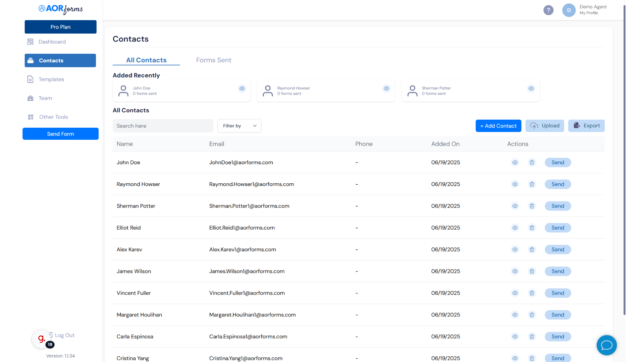The height and width of the screenshot is (362, 644).
Task: Switch to the Forms Sent tab
Action: (214, 60)
